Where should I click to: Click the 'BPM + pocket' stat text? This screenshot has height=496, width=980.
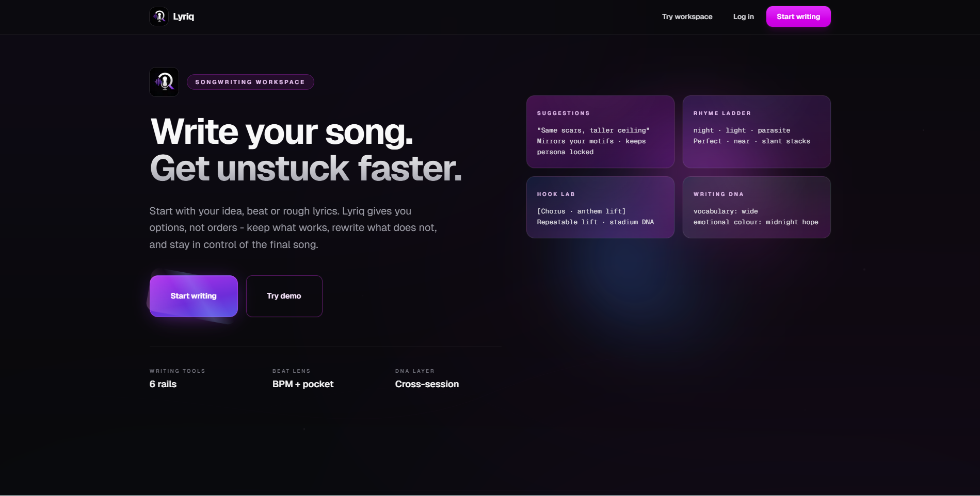point(303,384)
